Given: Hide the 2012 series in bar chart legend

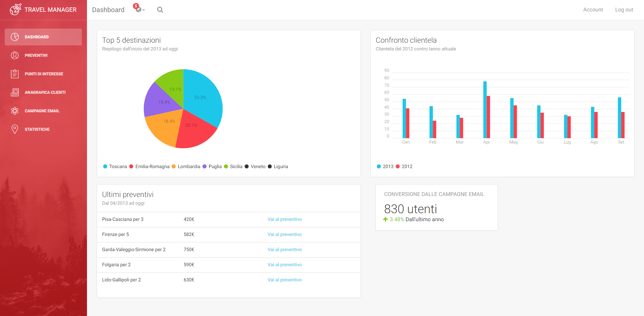Looking at the screenshot, I should (404, 166).
